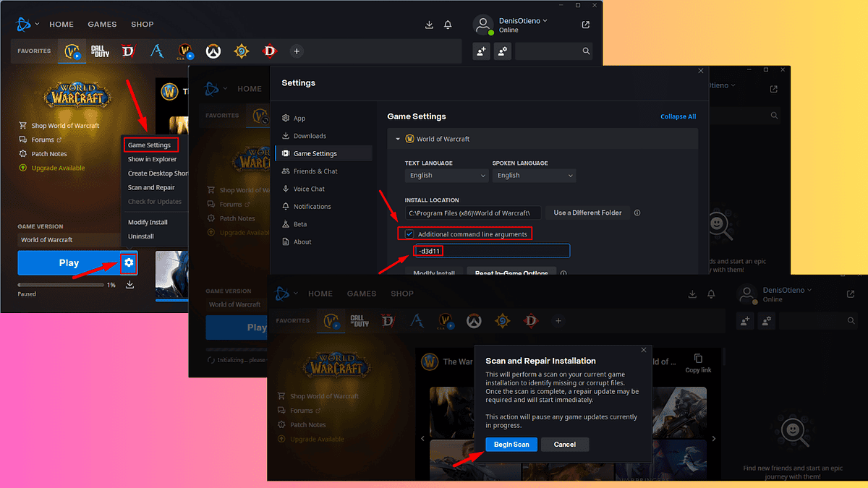Click the Collapse All link in Game Settings
This screenshot has width=868, height=488.
(678, 116)
